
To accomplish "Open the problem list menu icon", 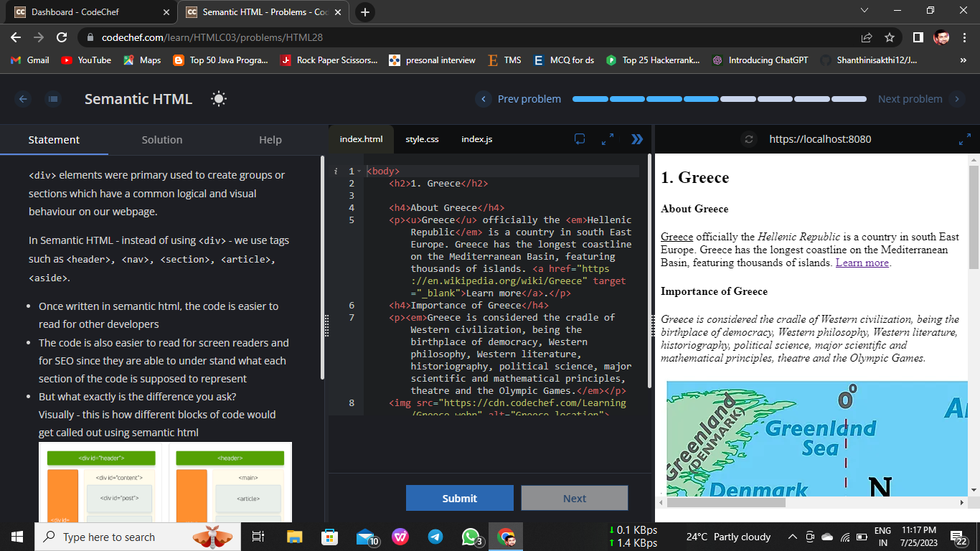I will [53, 99].
